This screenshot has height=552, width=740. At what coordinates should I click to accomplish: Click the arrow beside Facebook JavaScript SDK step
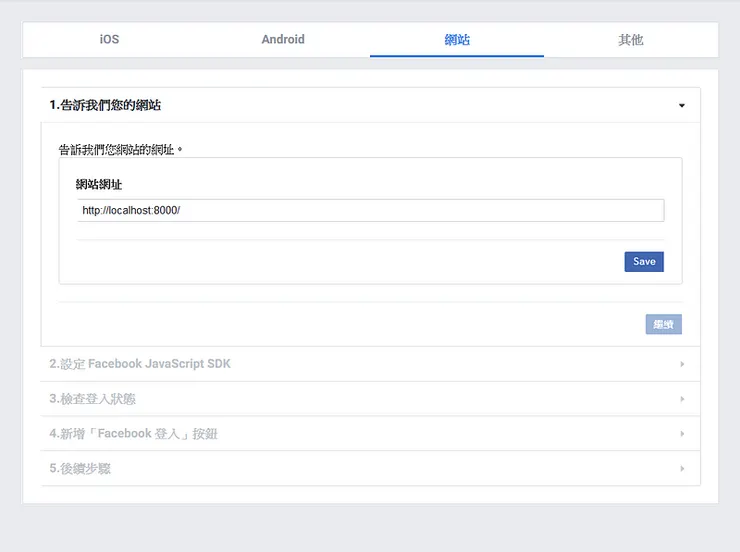[x=682, y=364]
